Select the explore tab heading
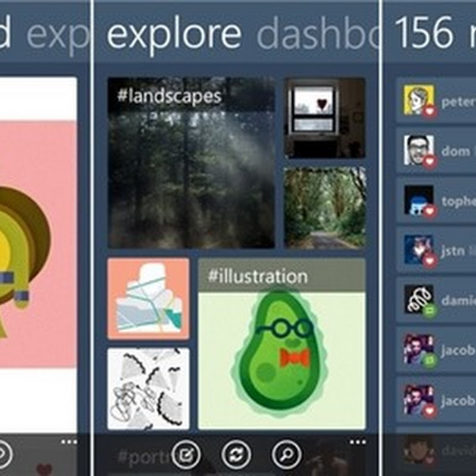 [174, 34]
